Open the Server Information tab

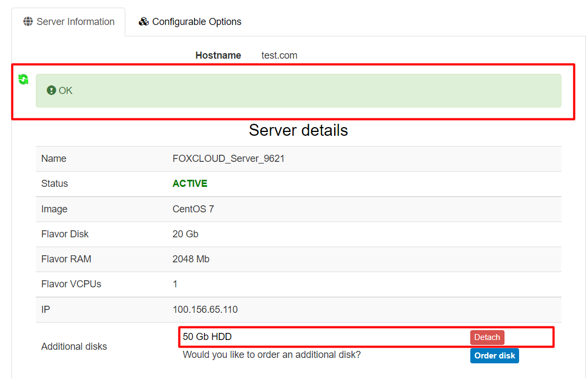(69, 22)
